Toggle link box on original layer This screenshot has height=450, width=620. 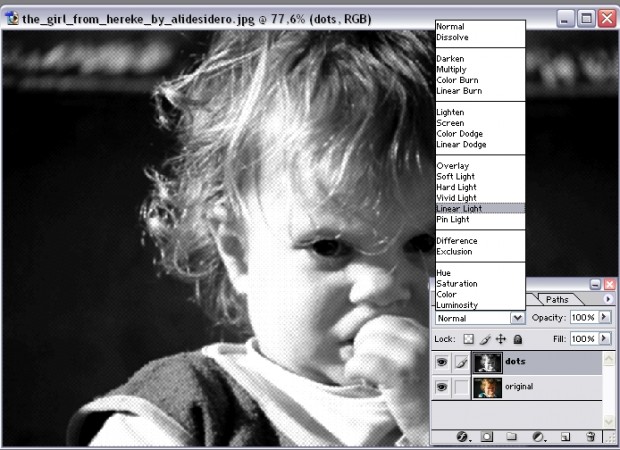click(x=461, y=387)
